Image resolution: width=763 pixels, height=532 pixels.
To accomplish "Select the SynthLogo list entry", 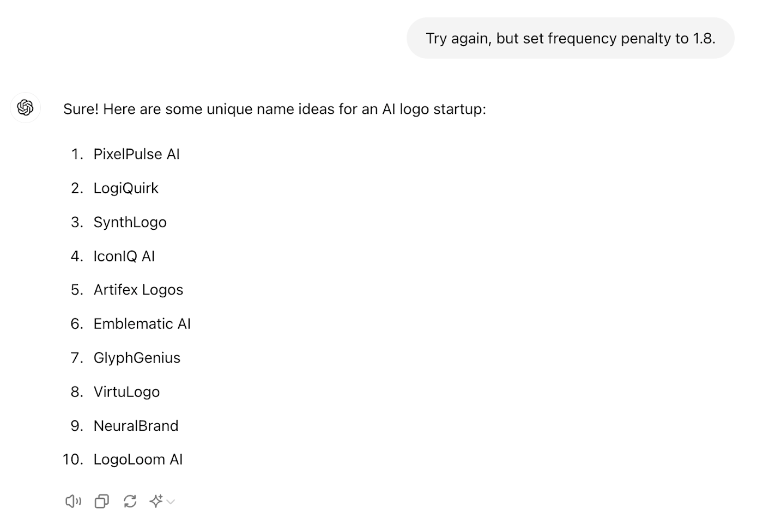I will pos(130,222).
